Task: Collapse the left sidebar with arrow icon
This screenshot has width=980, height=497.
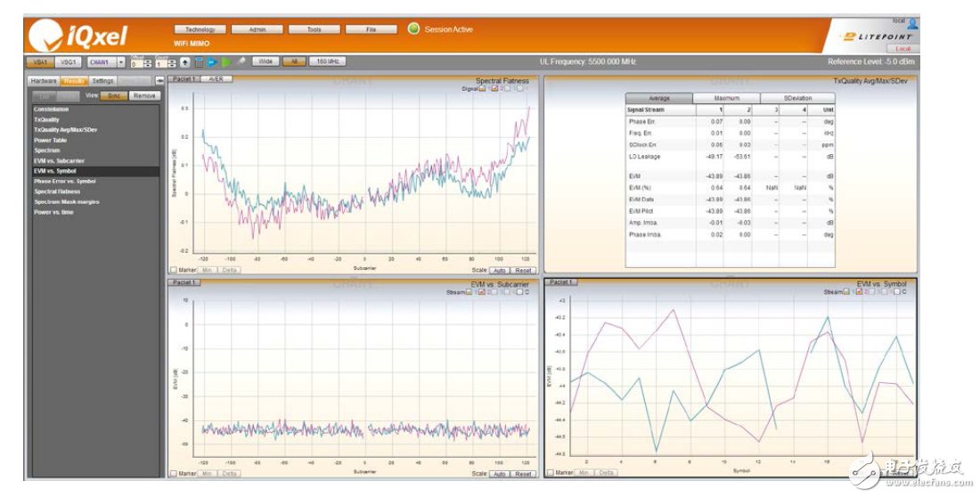Action: point(159,81)
